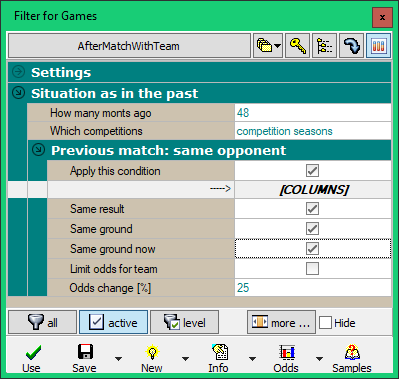Show all filters with funnel button
Screen dimensions: 399x379
42,322
